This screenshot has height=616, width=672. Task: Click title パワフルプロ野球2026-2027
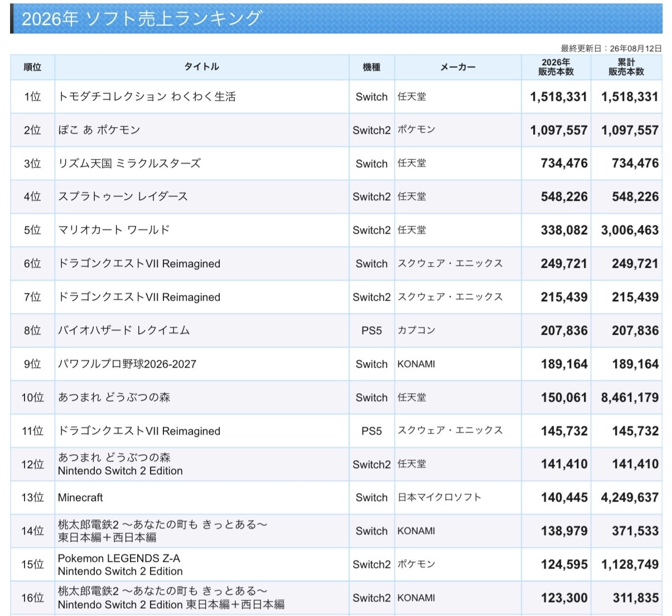[127, 364]
